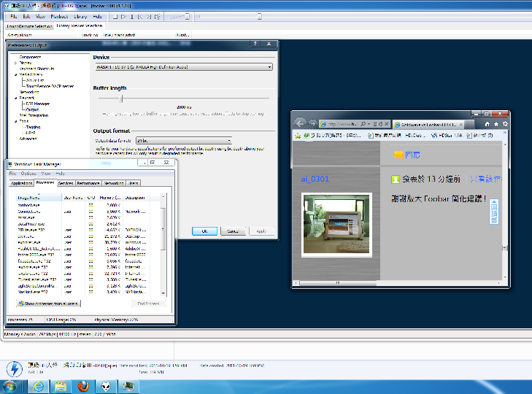
Task: Collapse the Tools tree node in Preferences
Action: point(15,121)
